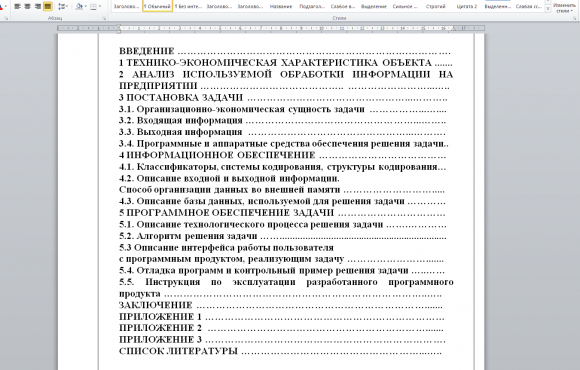Expand the styles gallery list

548,9
